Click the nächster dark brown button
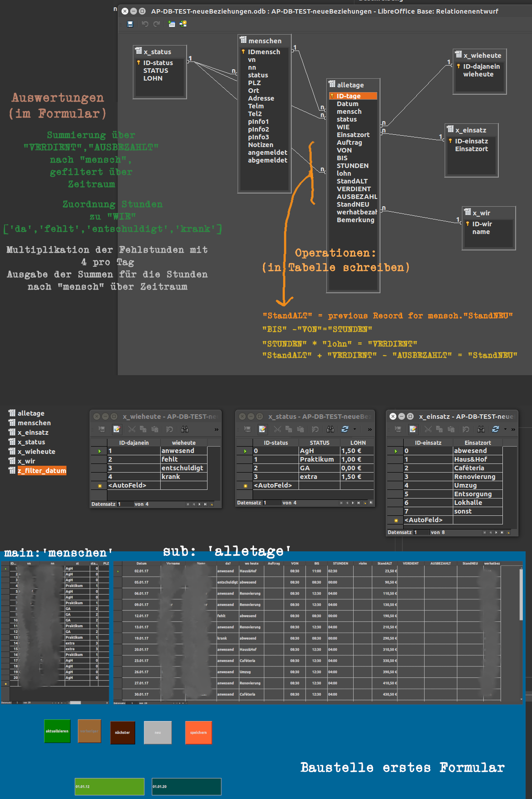Screen dimensions: 532x799 coord(122,733)
